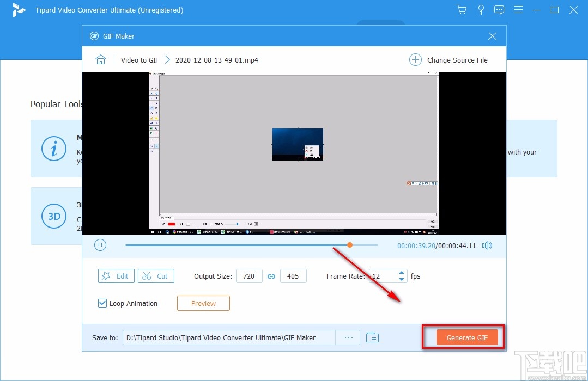This screenshot has width=588, height=381.
Task: Click the file name 2020-12-08-13-49-01.mp4
Action: 217,60
